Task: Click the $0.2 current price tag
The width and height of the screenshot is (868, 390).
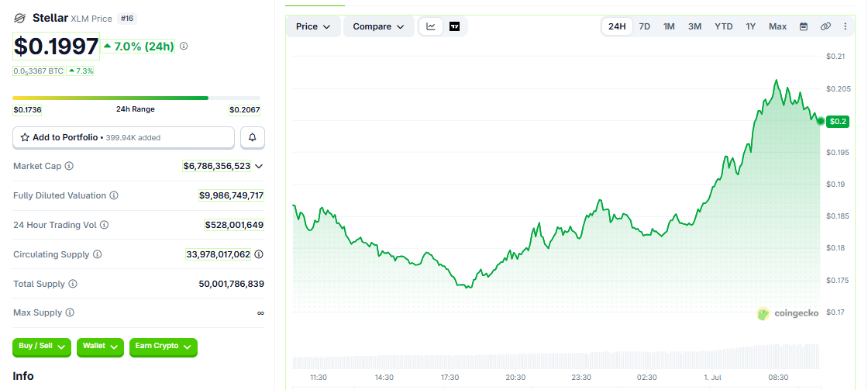Action: tap(838, 122)
